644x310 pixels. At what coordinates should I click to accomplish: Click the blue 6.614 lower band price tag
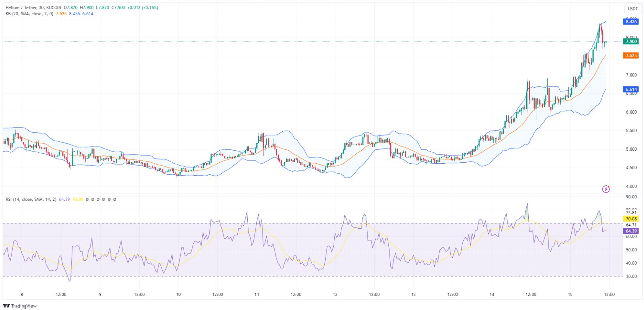tap(631, 90)
